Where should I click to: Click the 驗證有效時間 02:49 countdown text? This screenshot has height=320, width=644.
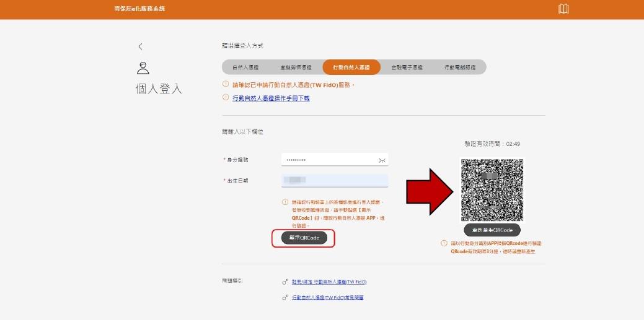coord(492,144)
